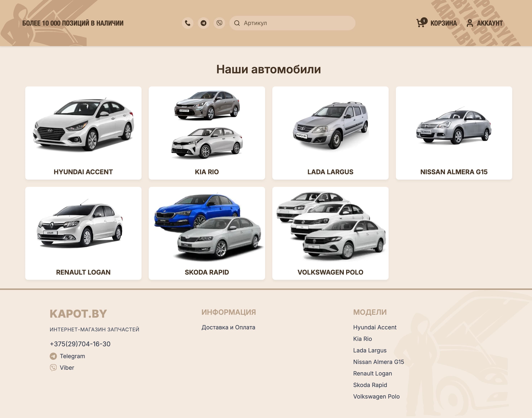Open the Lada Largus car image
This screenshot has height=418, width=532.
tap(330, 125)
